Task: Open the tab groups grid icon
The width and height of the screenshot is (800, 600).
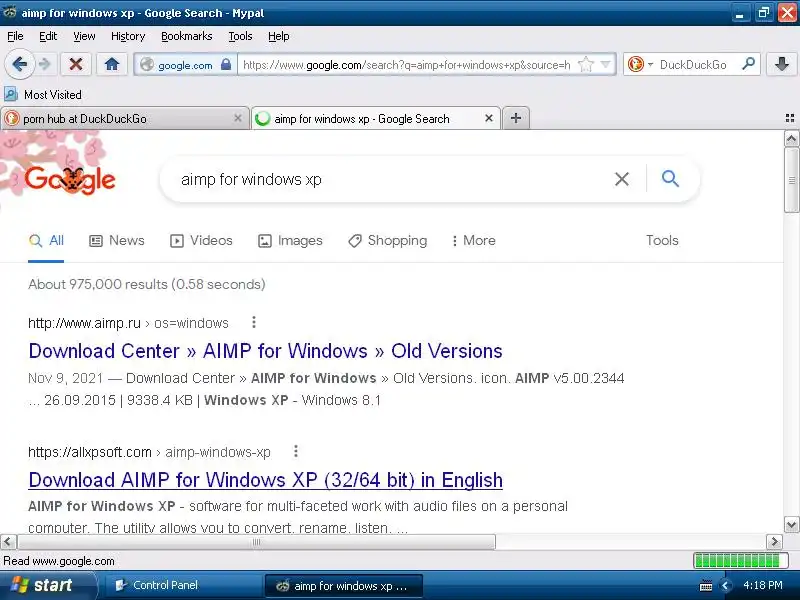Action: tap(790, 118)
